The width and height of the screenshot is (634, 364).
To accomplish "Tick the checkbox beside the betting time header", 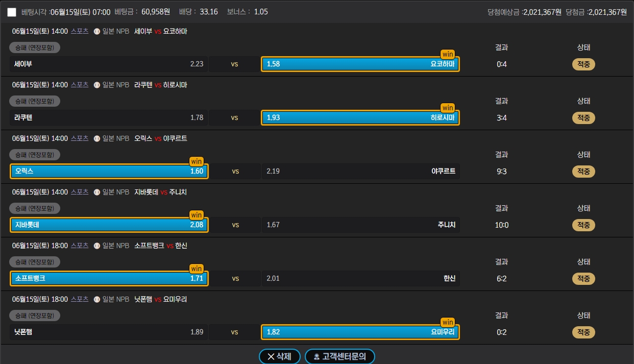I will coord(12,12).
